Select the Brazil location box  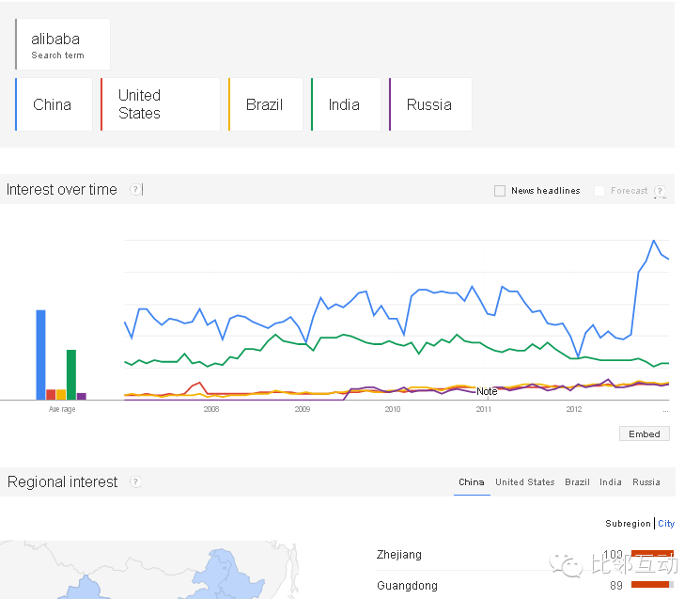265,104
